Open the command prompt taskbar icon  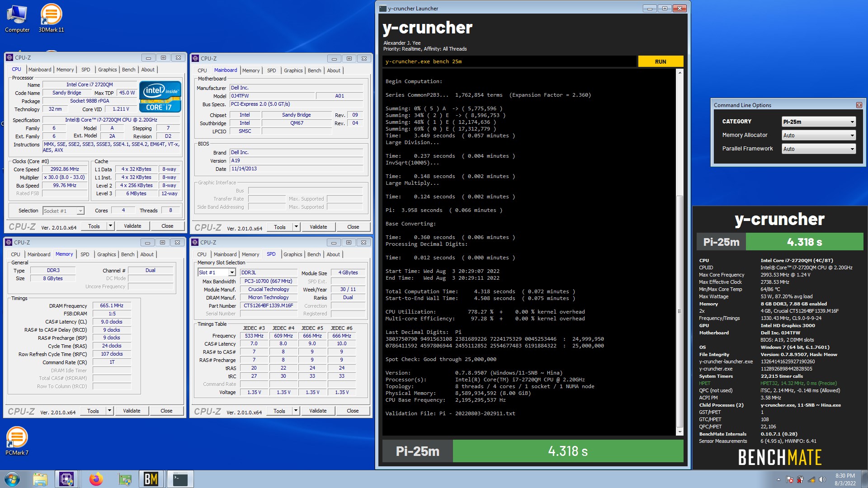tap(180, 479)
